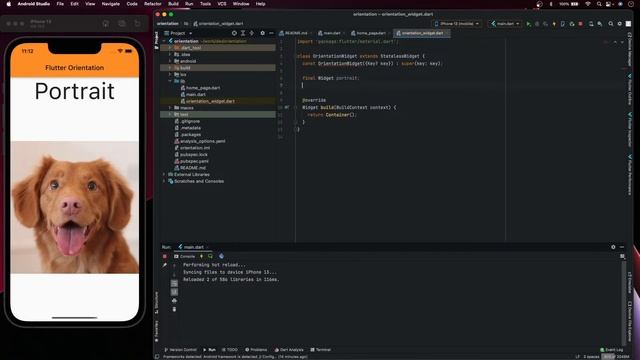The width and height of the screenshot is (640, 360).
Task: Open the Refactor menu
Action: point(153,4)
